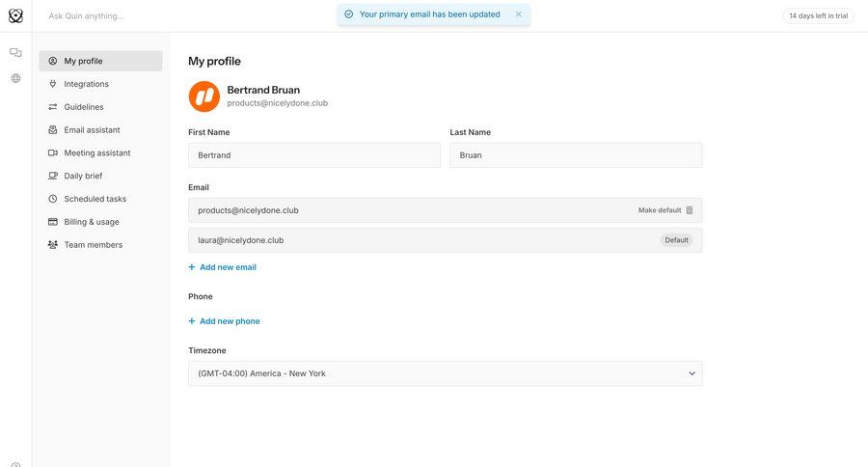Go to Guidelines section
The image size is (868, 467).
click(84, 107)
